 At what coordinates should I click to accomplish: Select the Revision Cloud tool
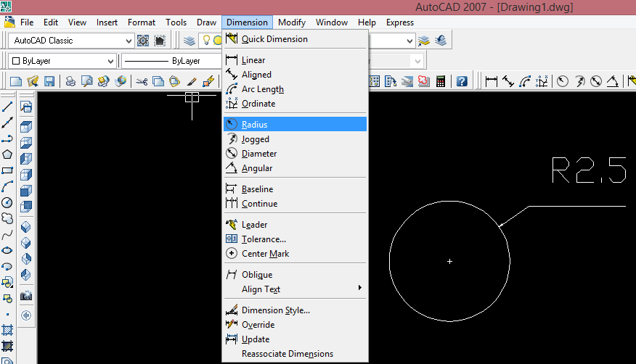pos(7,219)
